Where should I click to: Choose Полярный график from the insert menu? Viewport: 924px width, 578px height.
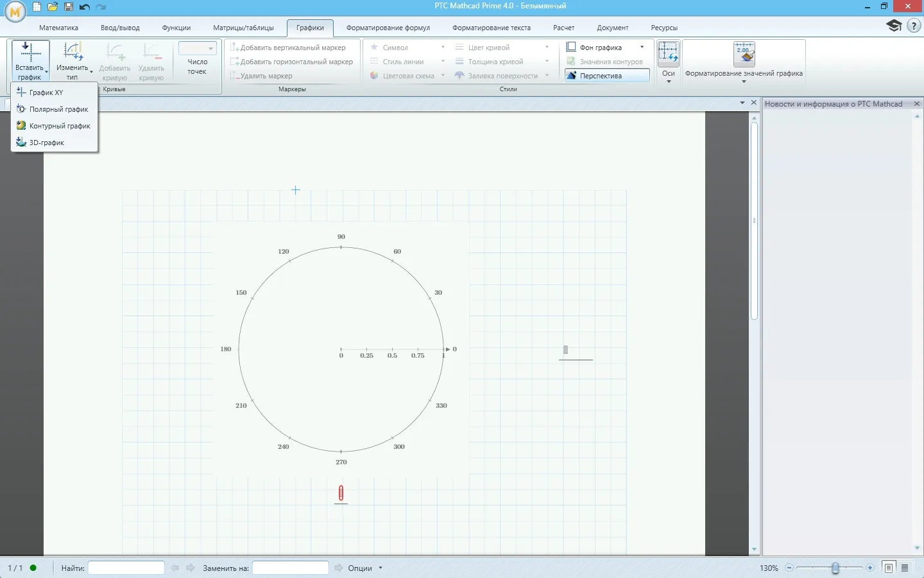55,109
